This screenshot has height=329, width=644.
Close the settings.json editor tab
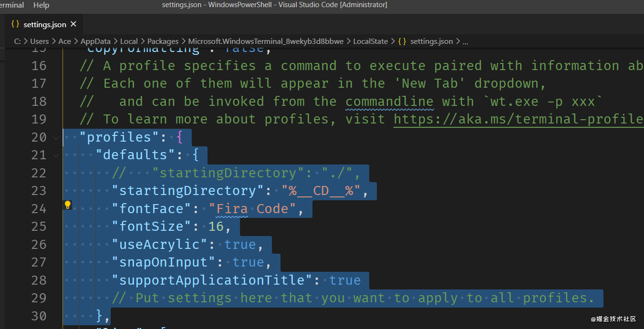[73, 24]
